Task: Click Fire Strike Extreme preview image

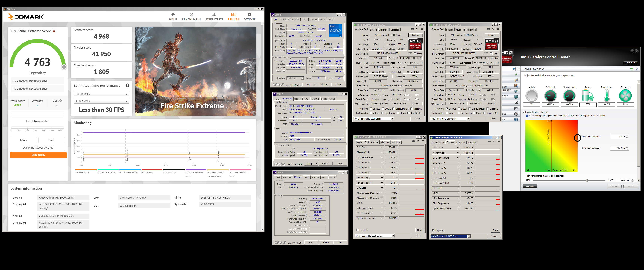Action: tap(196, 71)
